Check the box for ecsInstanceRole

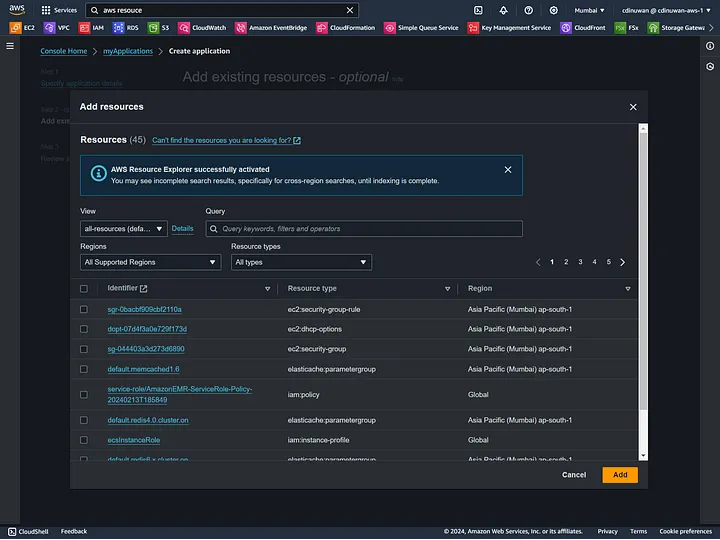tap(84, 440)
